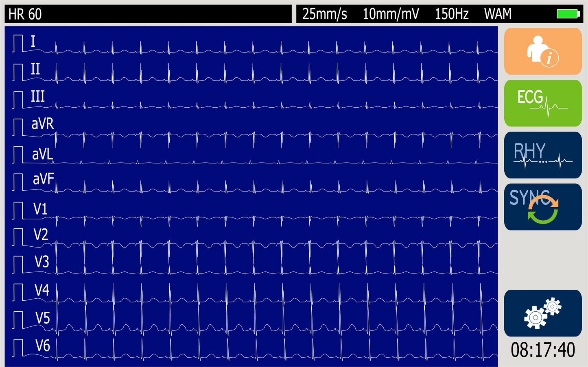Image resolution: width=588 pixels, height=367 pixels.
Task: Toggle the 150Hz filter setting
Action: coord(451,14)
